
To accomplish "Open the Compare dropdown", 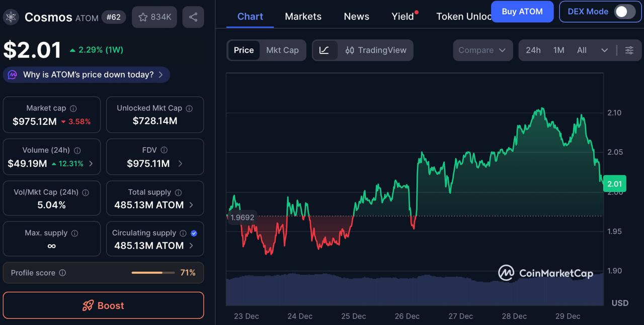I will 482,50.
